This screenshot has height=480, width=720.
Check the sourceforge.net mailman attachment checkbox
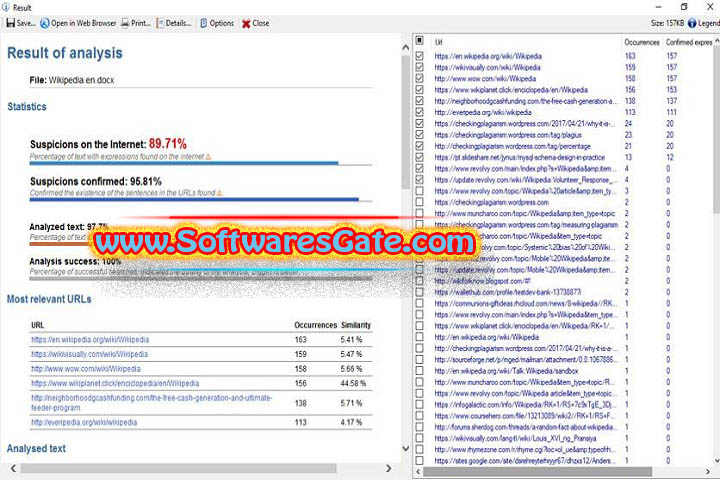point(420,360)
